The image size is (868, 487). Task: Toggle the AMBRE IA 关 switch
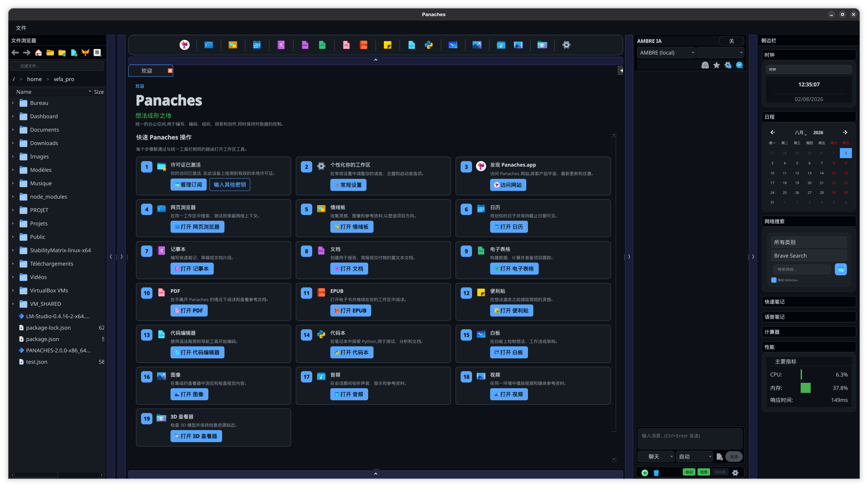pos(732,41)
